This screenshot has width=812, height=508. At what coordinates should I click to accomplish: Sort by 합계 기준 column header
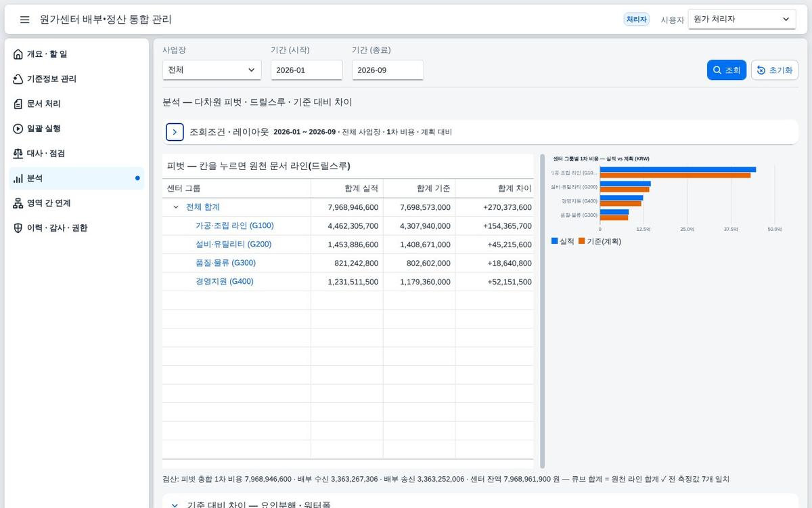[420, 188]
